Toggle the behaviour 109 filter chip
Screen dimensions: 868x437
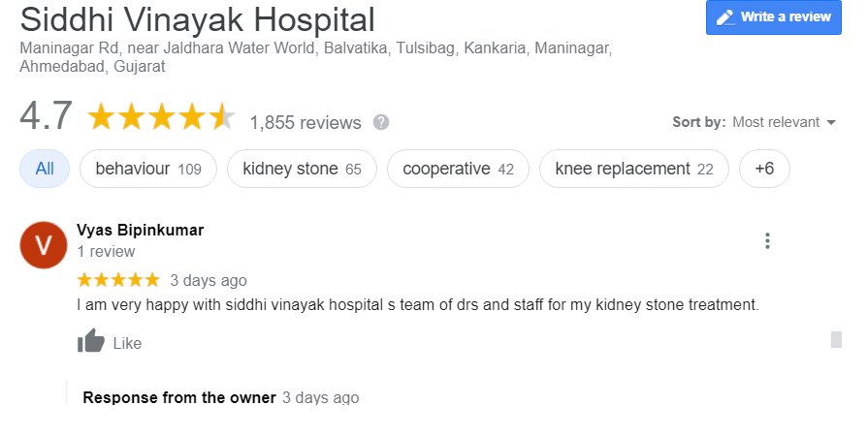coord(148,169)
